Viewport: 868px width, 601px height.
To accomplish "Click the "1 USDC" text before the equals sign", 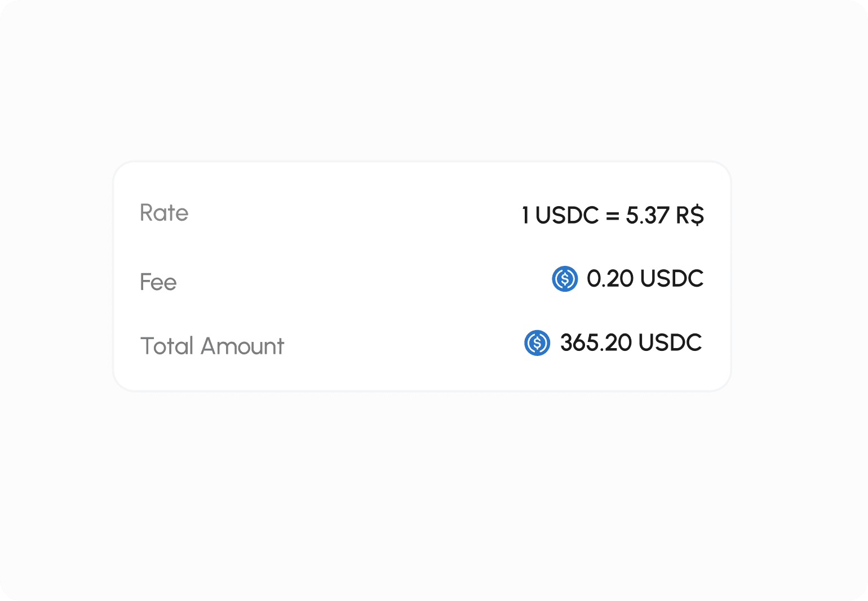I will click(x=560, y=215).
